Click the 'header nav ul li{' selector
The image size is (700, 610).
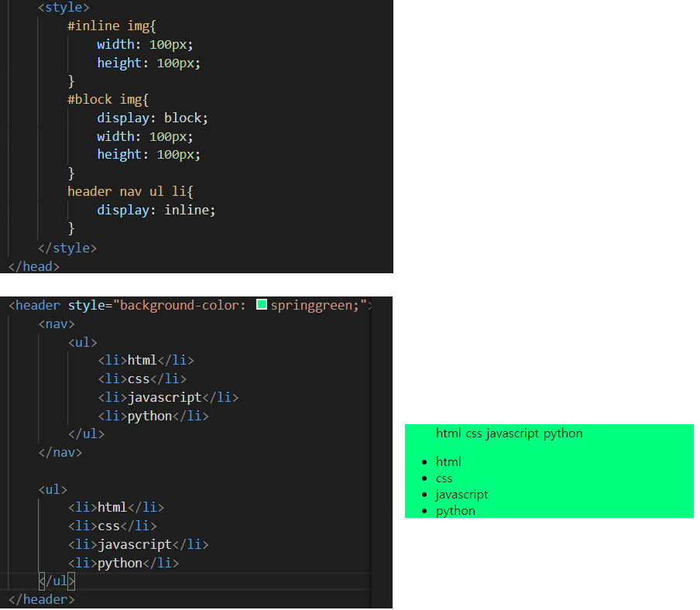[130, 191]
